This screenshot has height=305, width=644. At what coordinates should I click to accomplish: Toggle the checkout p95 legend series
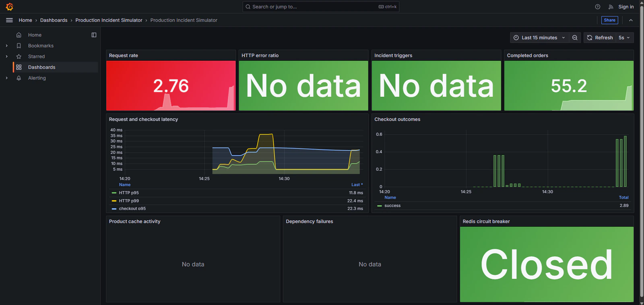(132, 208)
